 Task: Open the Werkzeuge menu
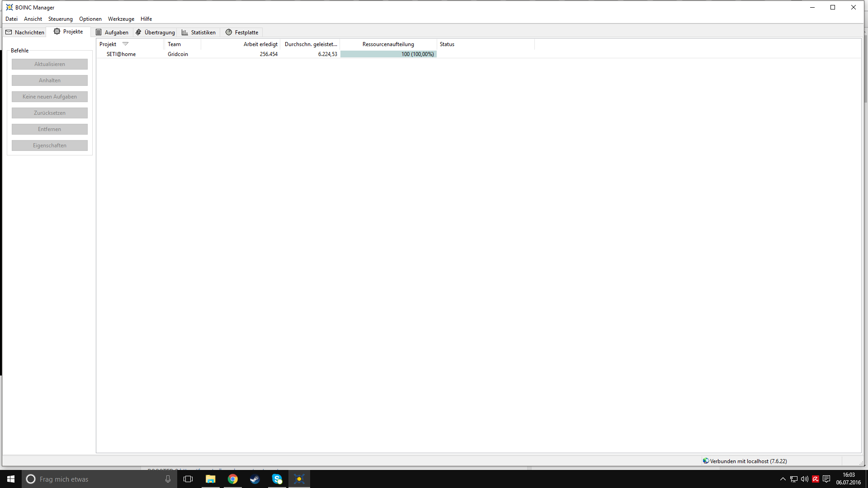pyautogui.click(x=121, y=19)
